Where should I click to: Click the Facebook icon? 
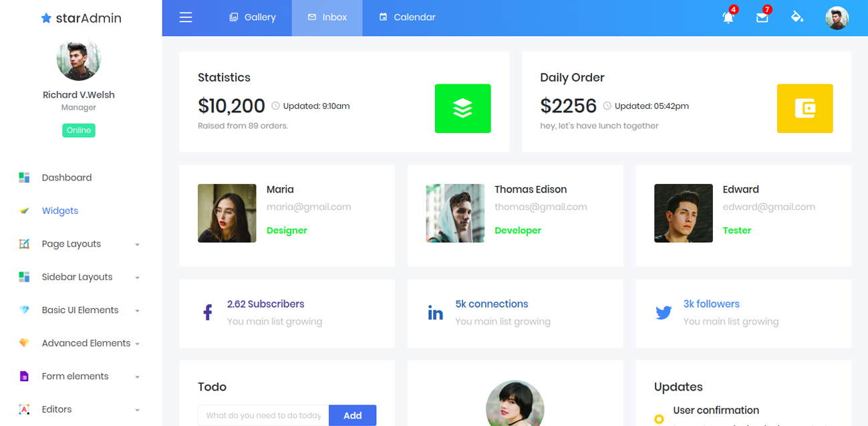[208, 312]
